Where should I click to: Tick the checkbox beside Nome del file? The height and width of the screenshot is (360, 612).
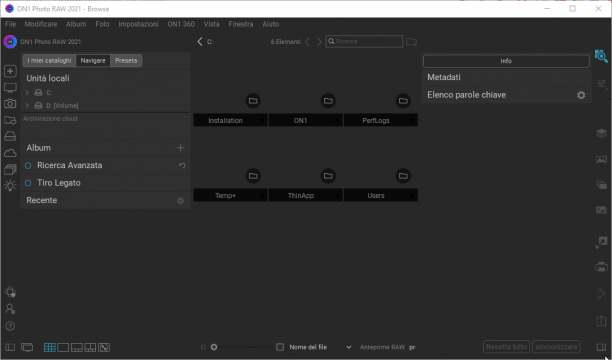[x=280, y=347]
